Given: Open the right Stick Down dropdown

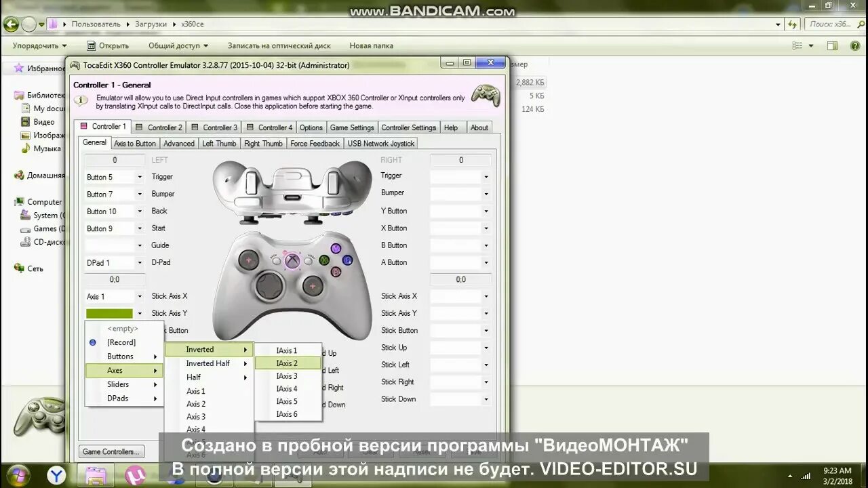Looking at the screenshot, I should (x=486, y=400).
